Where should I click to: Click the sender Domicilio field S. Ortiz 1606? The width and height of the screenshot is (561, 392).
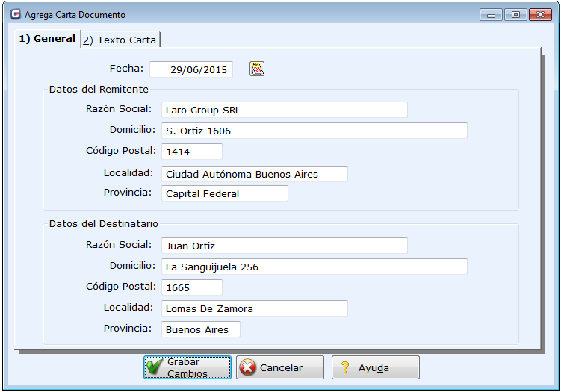pyautogui.click(x=314, y=131)
